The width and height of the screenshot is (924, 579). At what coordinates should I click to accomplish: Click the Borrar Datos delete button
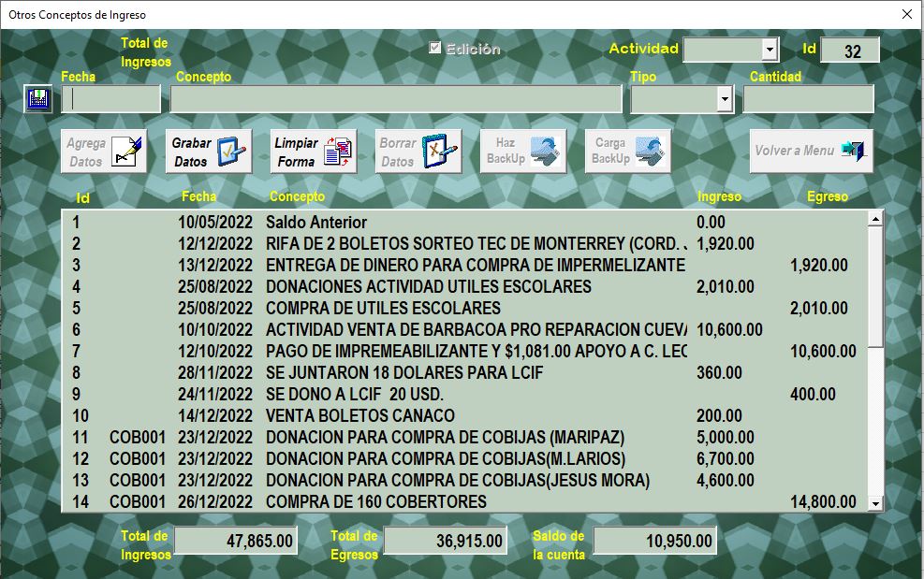pos(418,152)
